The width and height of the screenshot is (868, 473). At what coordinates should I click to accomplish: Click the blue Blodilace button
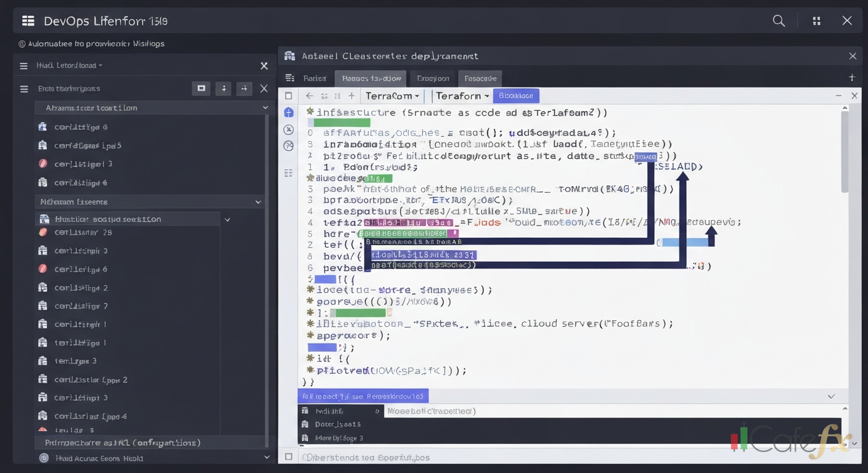click(517, 95)
